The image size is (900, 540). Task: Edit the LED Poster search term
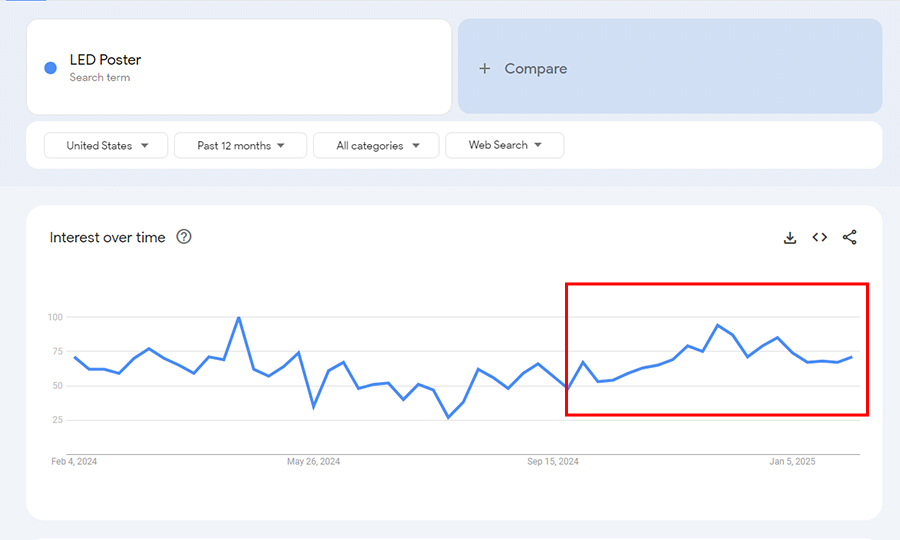[x=105, y=60]
